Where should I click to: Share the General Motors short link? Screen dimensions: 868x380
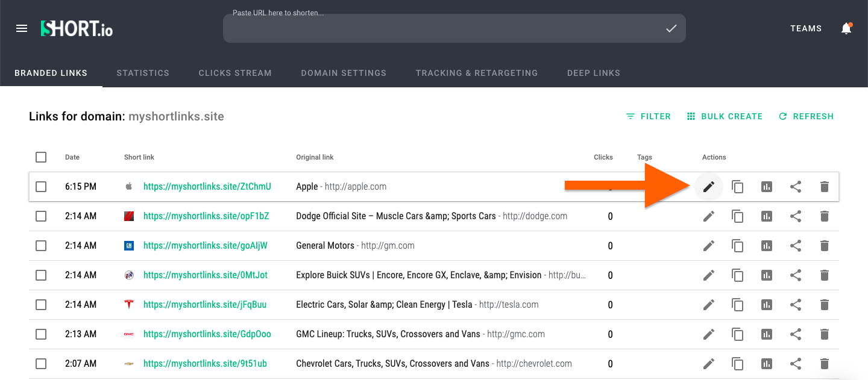(x=795, y=246)
